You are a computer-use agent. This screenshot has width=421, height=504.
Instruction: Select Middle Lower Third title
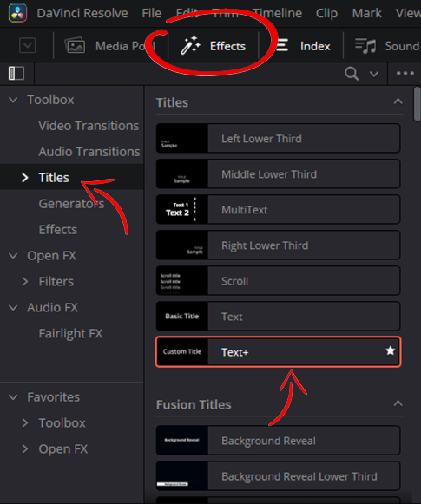tap(278, 174)
